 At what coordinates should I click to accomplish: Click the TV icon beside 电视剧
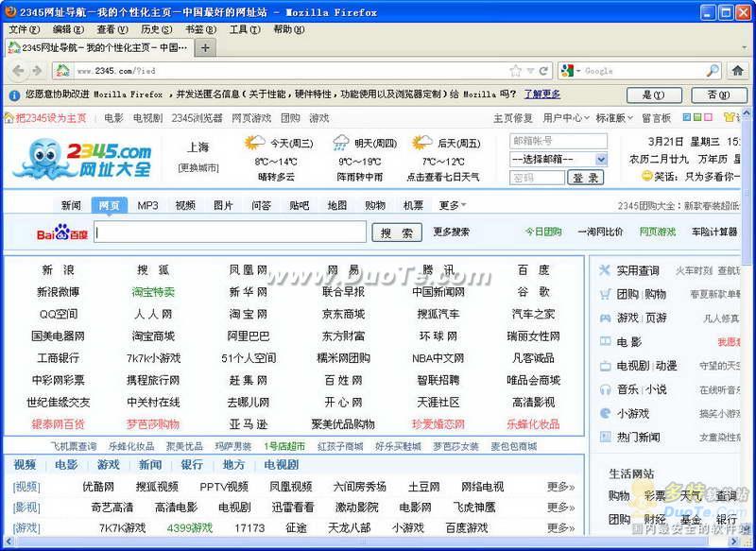(x=605, y=365)
